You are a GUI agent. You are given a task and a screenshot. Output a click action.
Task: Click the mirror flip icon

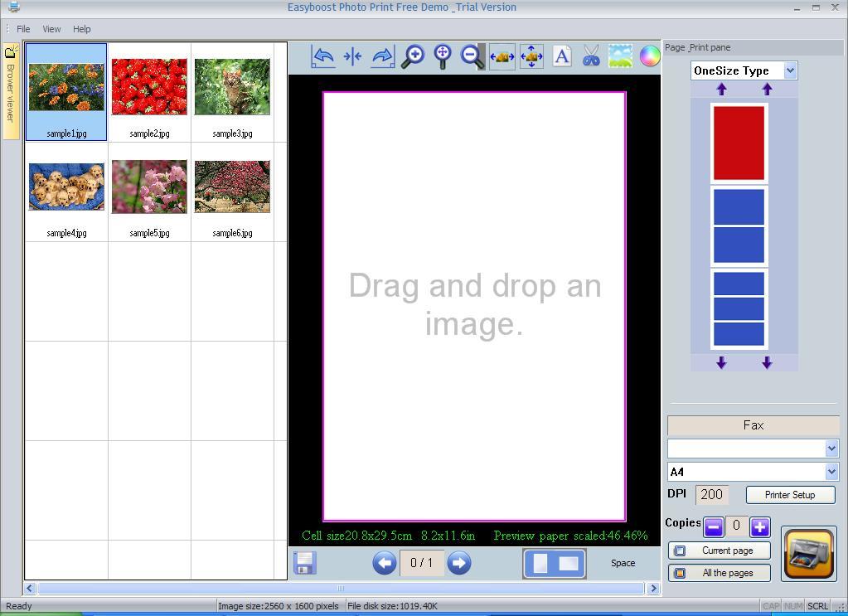352,56
